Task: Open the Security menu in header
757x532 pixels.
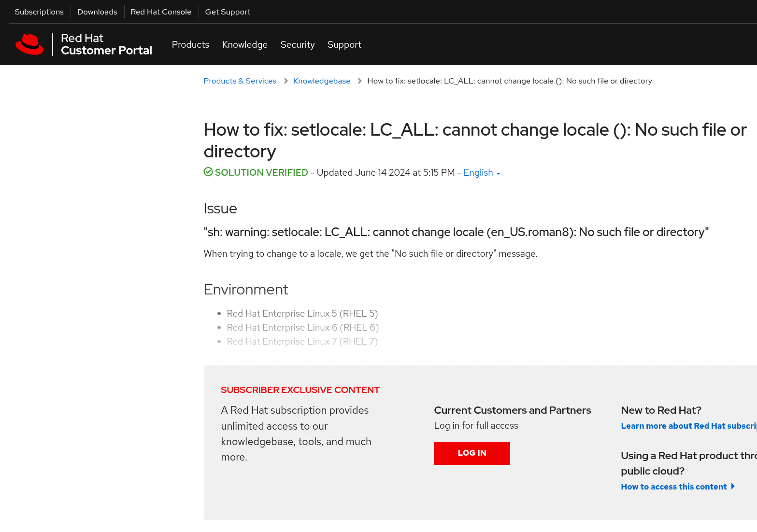Action: point(297,44)
